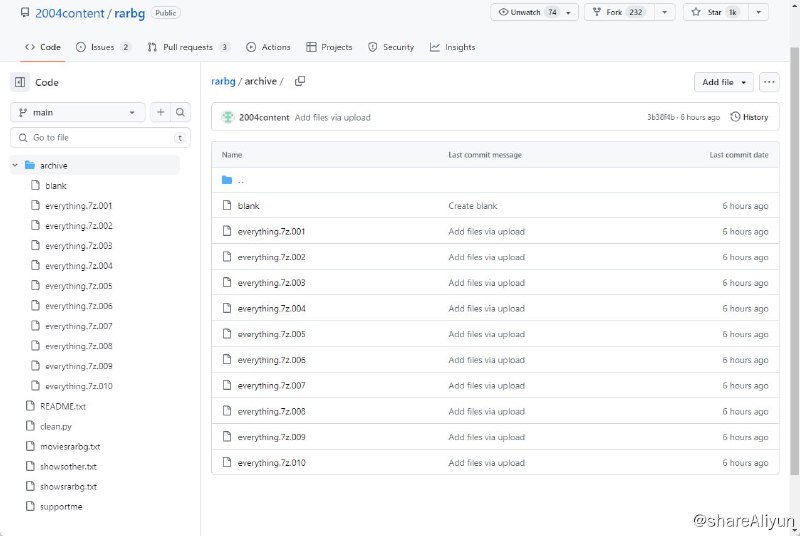Open the Security tab
The height and width of the screenshot is (536, 800).
tap(391, 47)
